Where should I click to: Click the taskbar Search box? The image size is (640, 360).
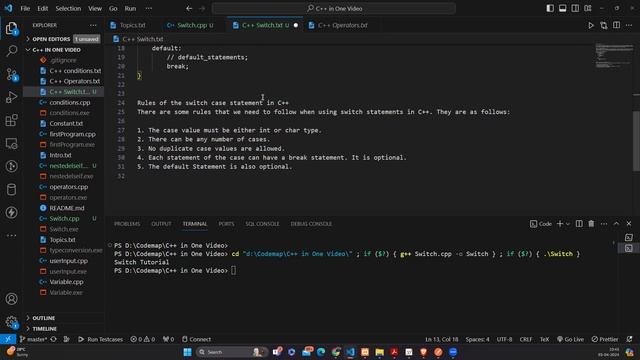pos(231,352)
